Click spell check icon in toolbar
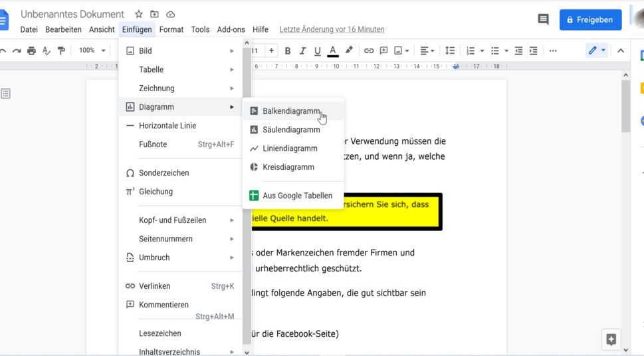Image resolution: width=644 pixels, height=356 pixels. coord(47,51)
